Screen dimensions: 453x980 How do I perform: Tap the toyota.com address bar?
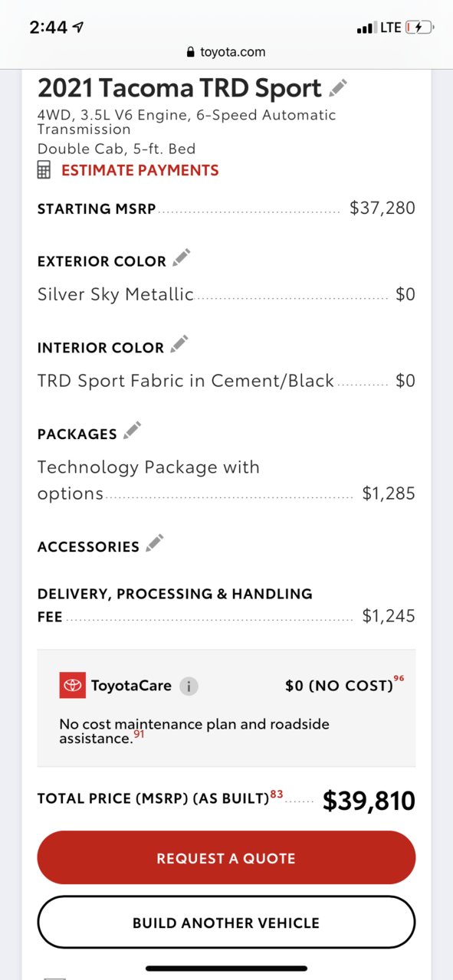click(226, 52)
